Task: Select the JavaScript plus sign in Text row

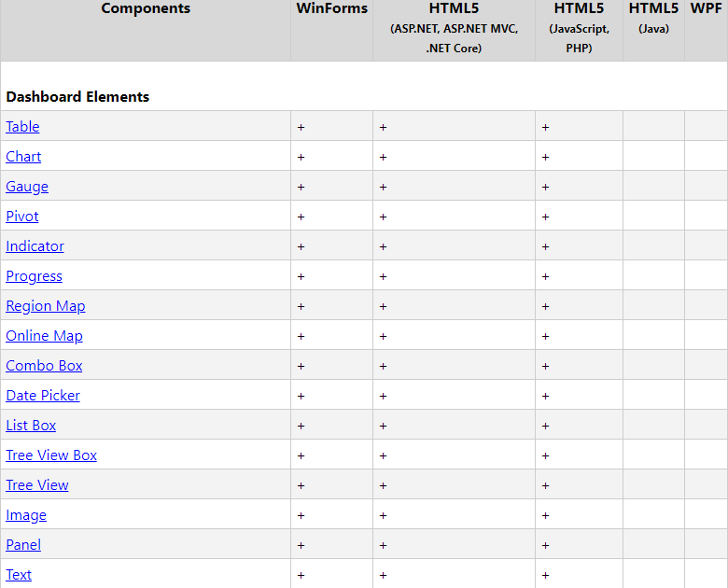Action: [546, 576]
